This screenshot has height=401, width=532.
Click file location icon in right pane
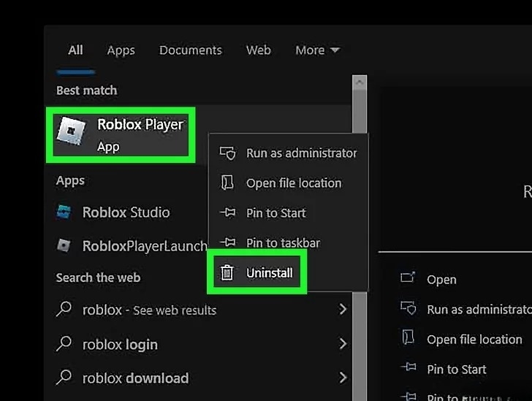[x=408, y=337]
